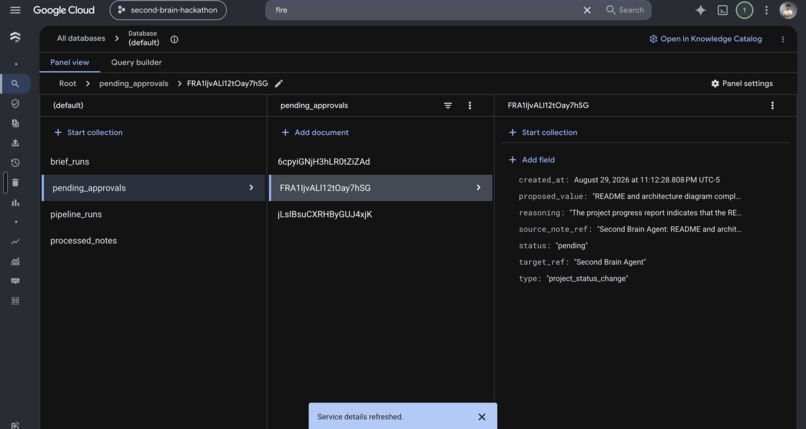Image resolution: width=806 pixels, height=429 pixels.
Task: Click pending_approvals in the path breadcrumb
Action: [x=134, y=83]
